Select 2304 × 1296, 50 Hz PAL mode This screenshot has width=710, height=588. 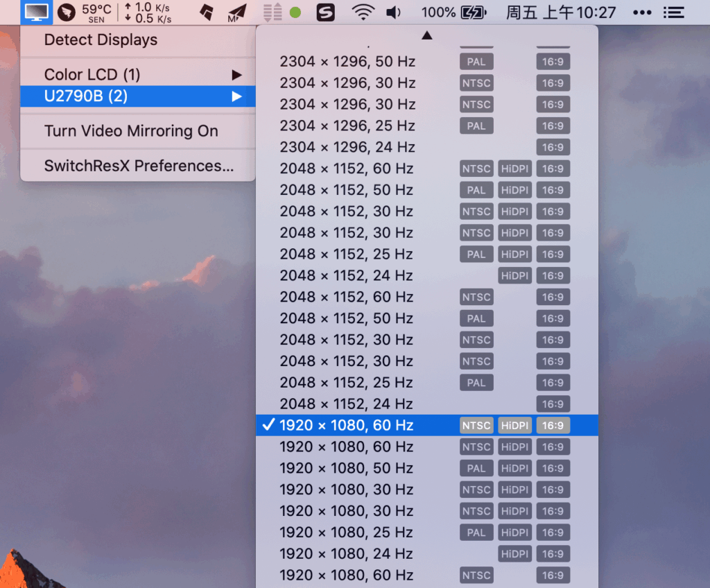coord(347,62)
